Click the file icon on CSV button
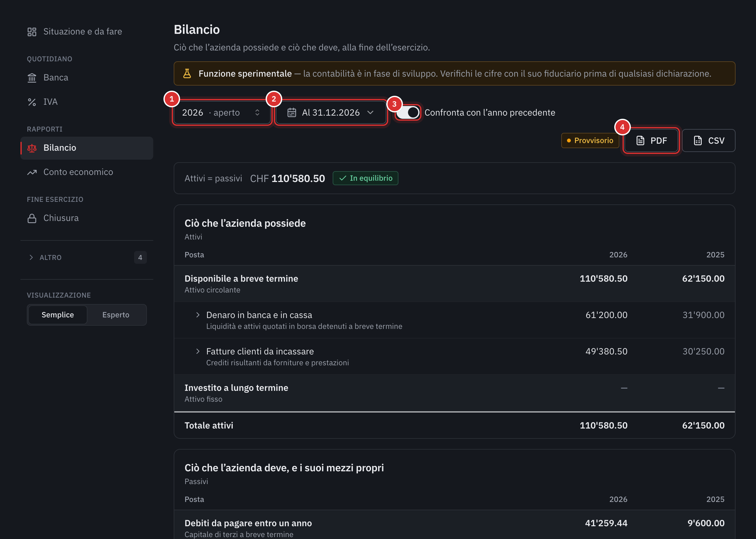The width and height of the screenshot is (756, 539). click(x=698, y=140)
